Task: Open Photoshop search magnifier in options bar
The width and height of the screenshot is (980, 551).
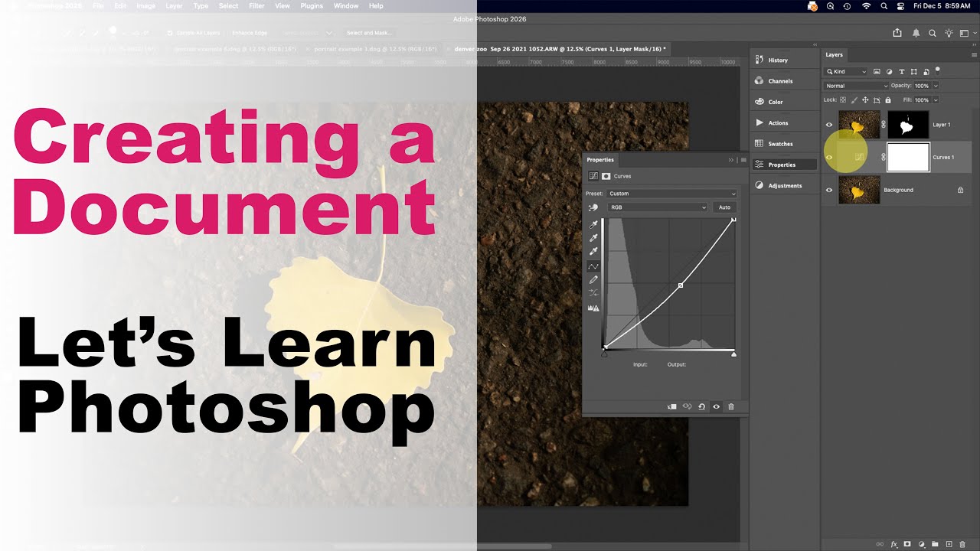Action: [933, 33]
